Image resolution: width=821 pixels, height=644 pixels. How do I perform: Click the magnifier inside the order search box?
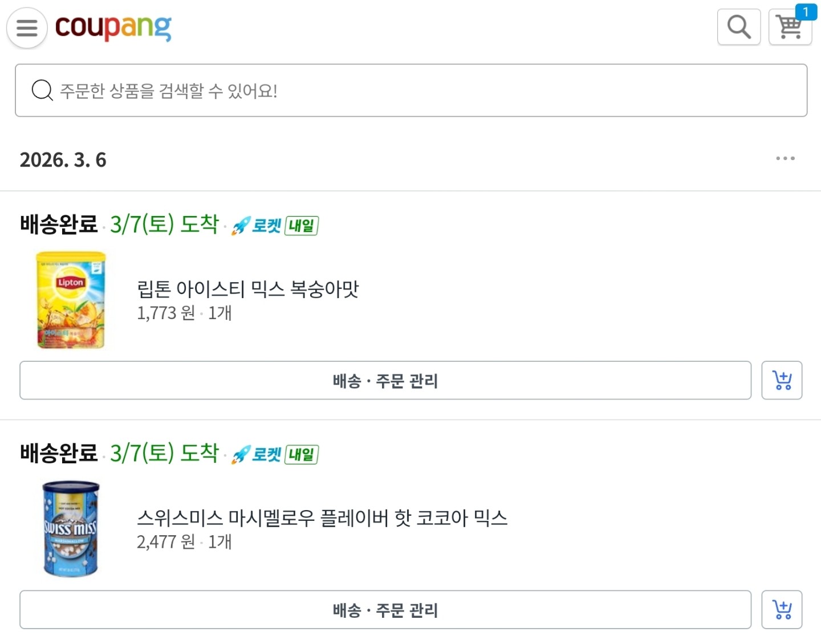pyautogui.click(x=42, y=91)
